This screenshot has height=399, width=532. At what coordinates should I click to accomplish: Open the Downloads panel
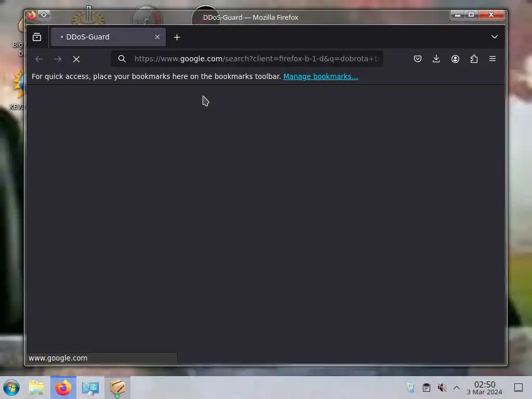click(x=436, y=59)
